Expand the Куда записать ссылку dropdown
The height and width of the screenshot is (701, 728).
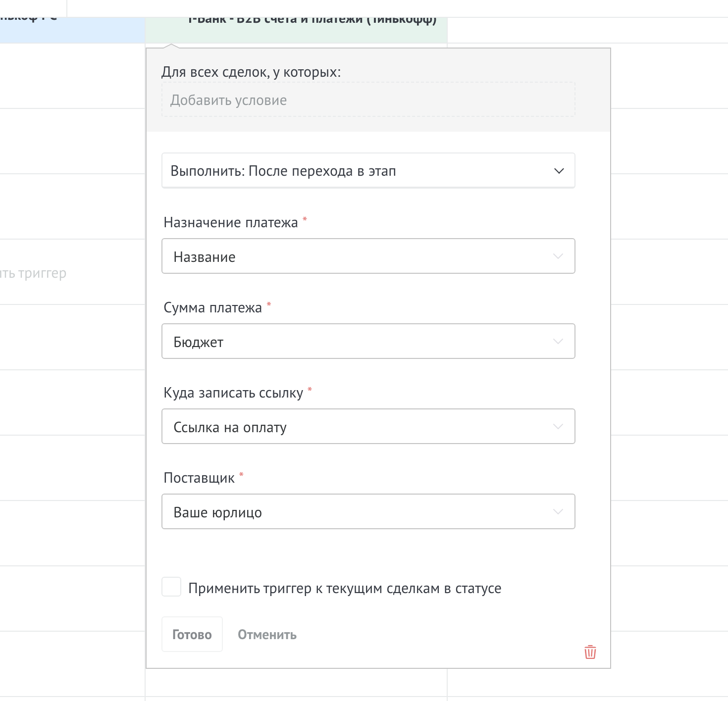point(347,427)
